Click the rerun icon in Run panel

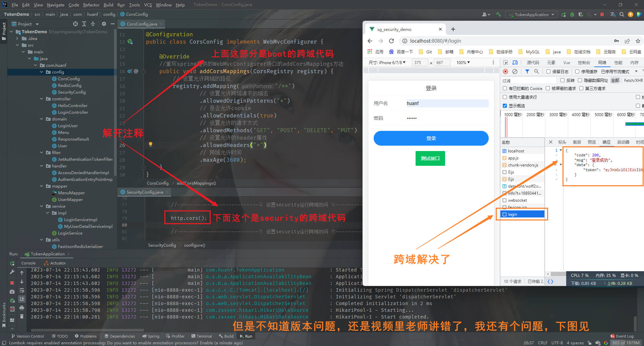coord(12,263)
